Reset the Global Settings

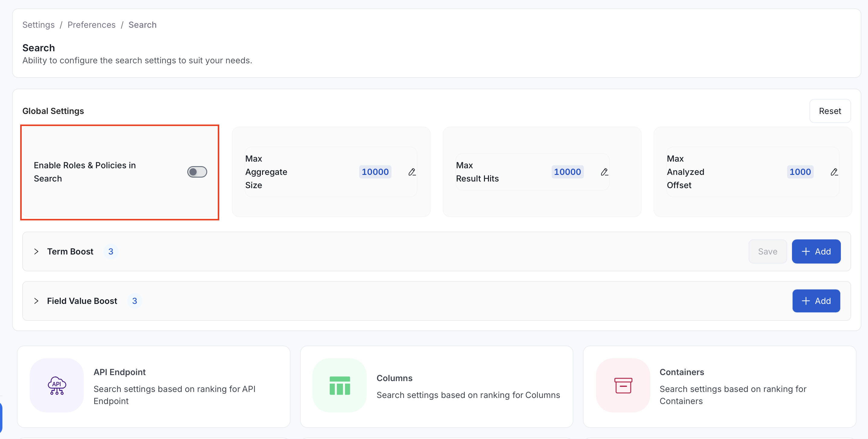[x=830, y=111]
